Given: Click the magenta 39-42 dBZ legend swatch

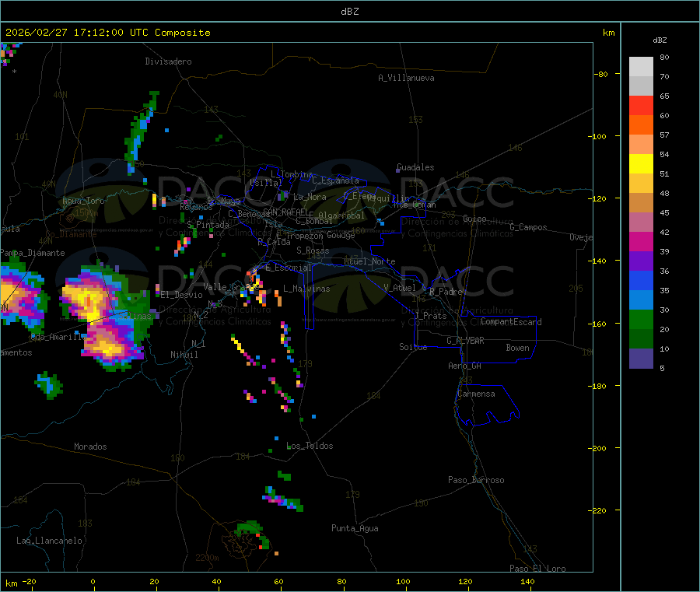Looking at the screenshot, I should point(641,241).
